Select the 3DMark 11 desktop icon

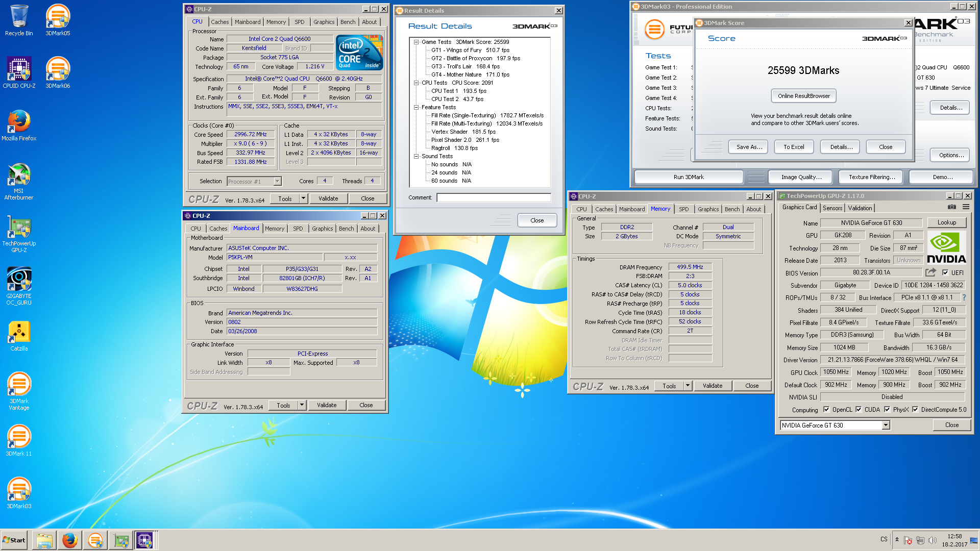pyautogui.click(x=19, y=441)
